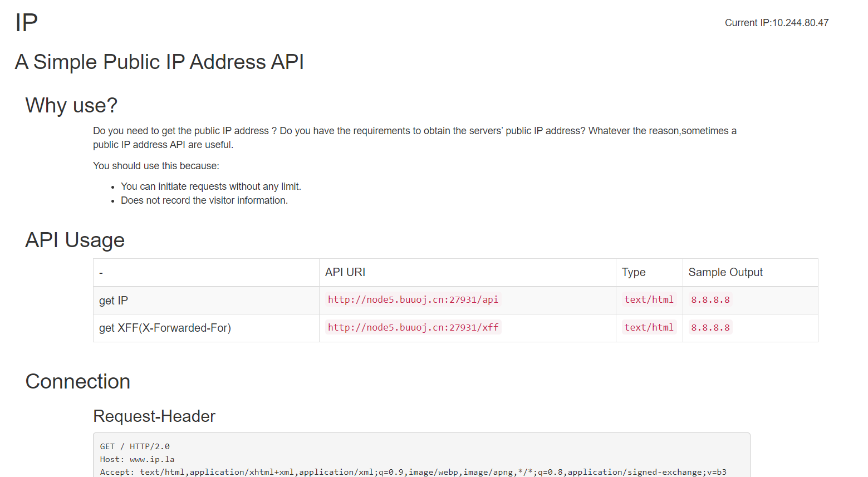Select the 'Current IP:10.244.80.47' text
The height and width of the screenshot is (477, 868).
click(777, 23)
